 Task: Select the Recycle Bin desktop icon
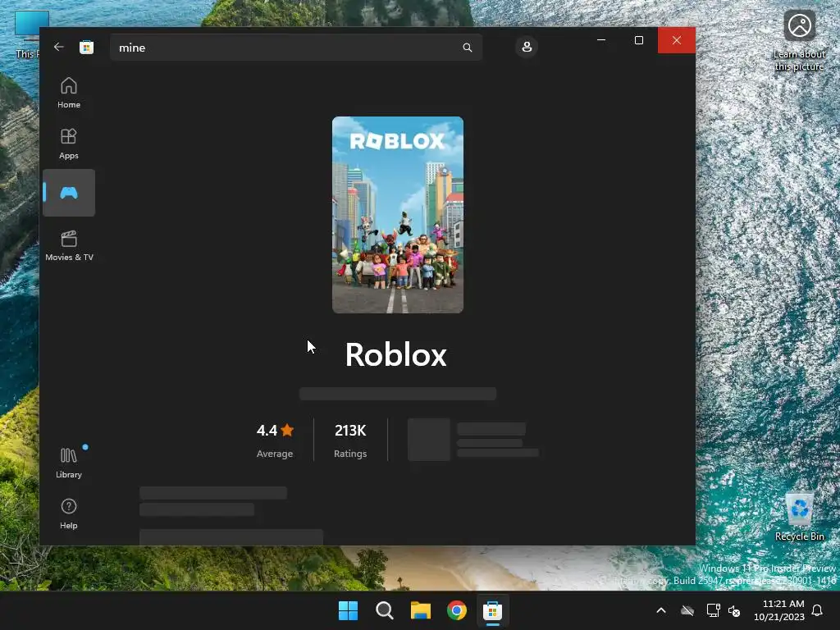pos(799,517)
